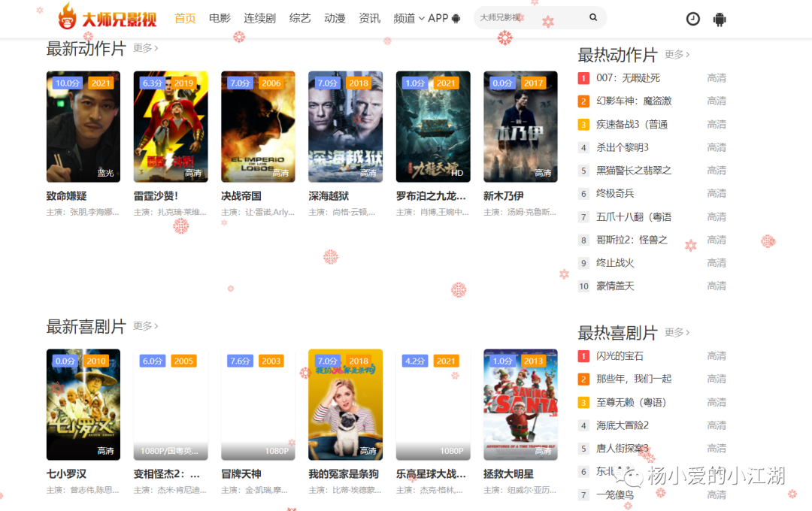Click the 新木乃伊 title link
The height and width of the screenshot is (511, 812).
click(x=503, y=196)
